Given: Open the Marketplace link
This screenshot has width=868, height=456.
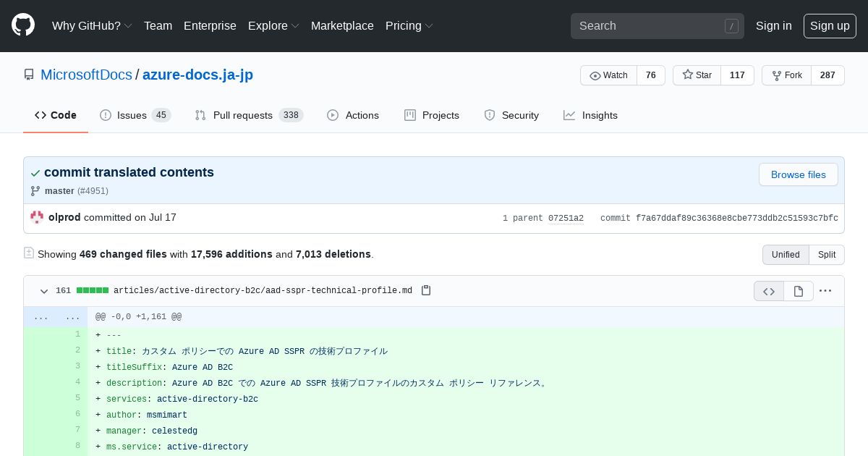Looking at the screenshot, I should (x=342, y=25).
